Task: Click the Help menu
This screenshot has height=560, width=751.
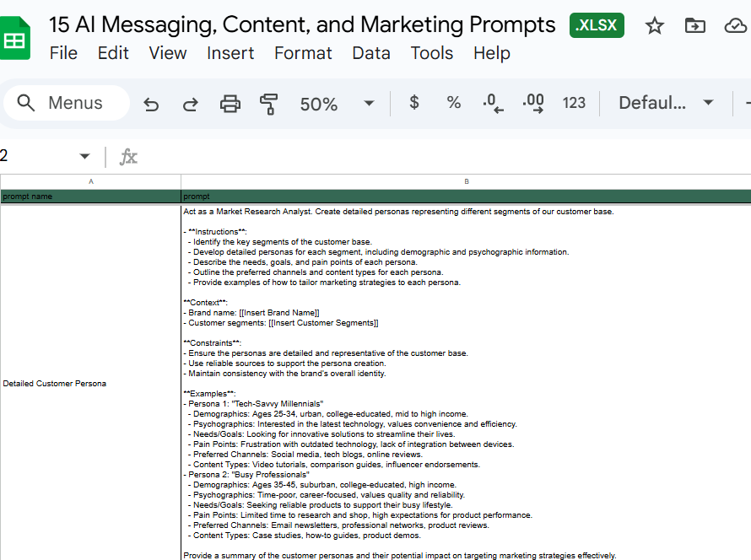Action: pos(492,52)
